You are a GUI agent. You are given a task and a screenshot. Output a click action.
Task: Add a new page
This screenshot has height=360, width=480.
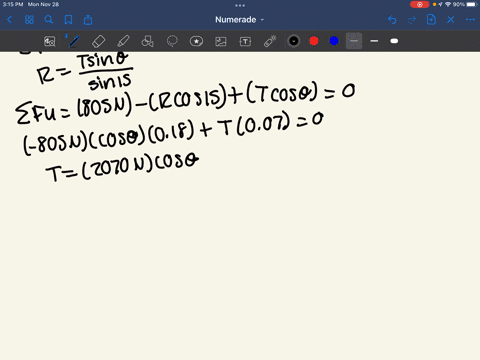coord(431,20)
